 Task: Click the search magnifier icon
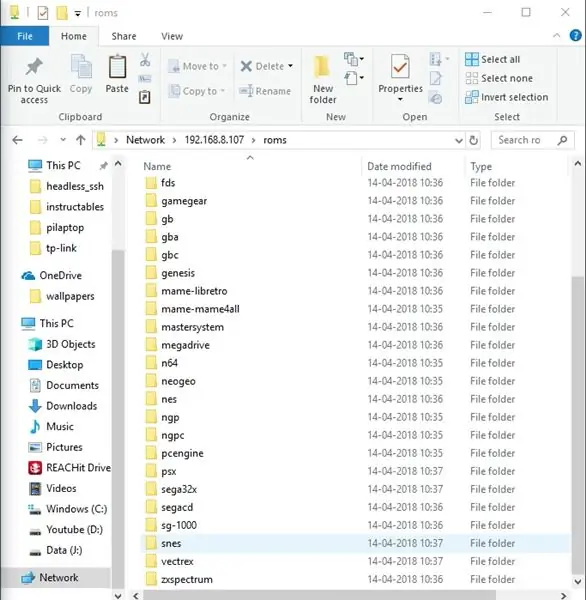[562, 140]
